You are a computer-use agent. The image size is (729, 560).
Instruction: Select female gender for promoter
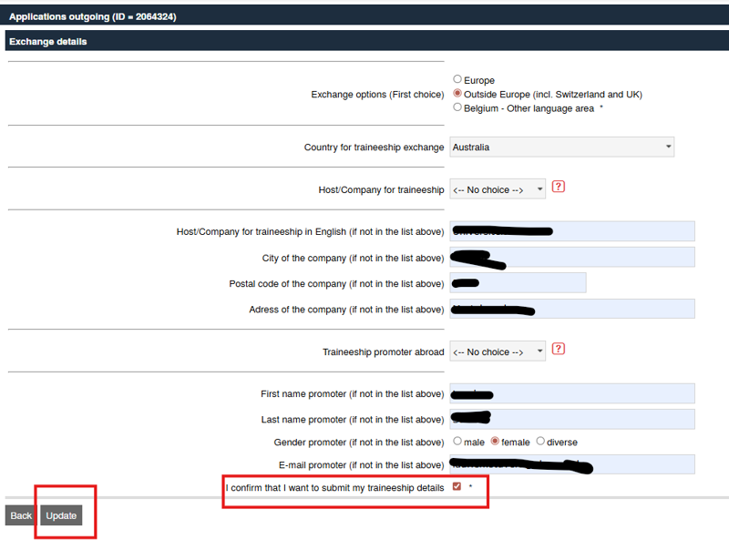495,442
